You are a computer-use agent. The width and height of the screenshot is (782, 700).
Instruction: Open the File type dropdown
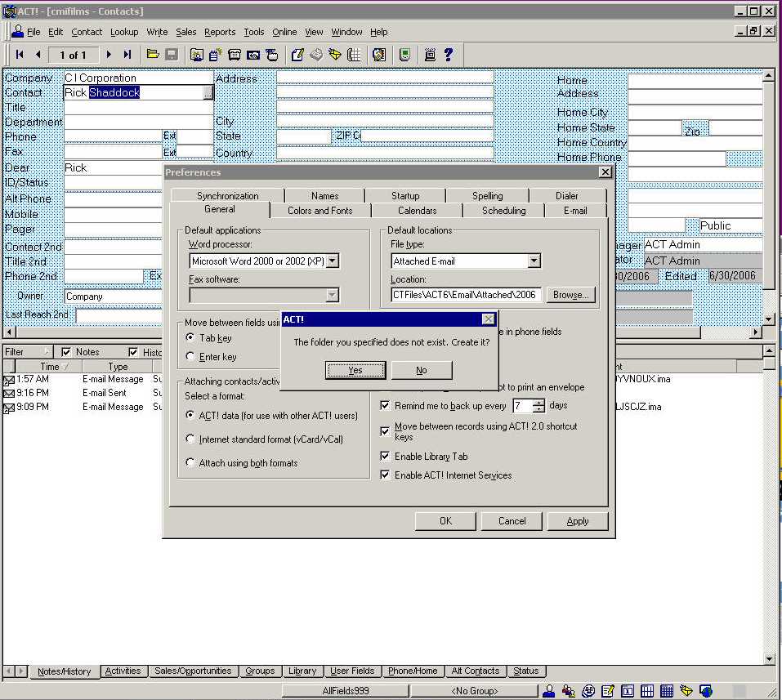click(x=534, y=261)
